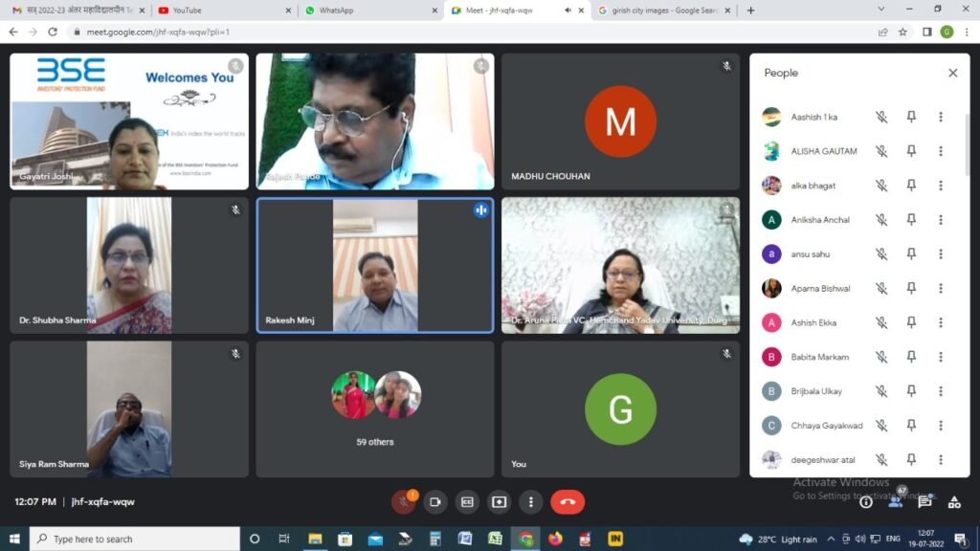The height and width of the screenshot is (551, 980).
Task: Open more options for Aashish 1ka
Action: [941, 117]
